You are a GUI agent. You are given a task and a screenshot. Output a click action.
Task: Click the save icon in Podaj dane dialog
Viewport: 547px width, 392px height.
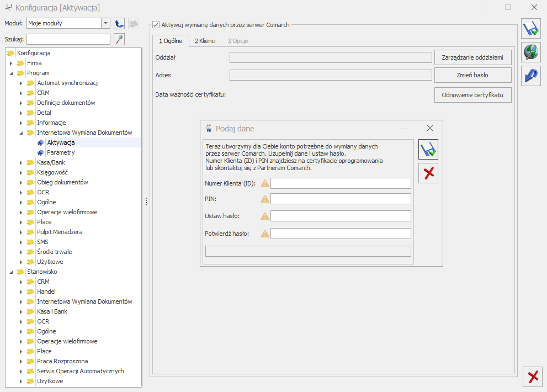click(428, 150)
